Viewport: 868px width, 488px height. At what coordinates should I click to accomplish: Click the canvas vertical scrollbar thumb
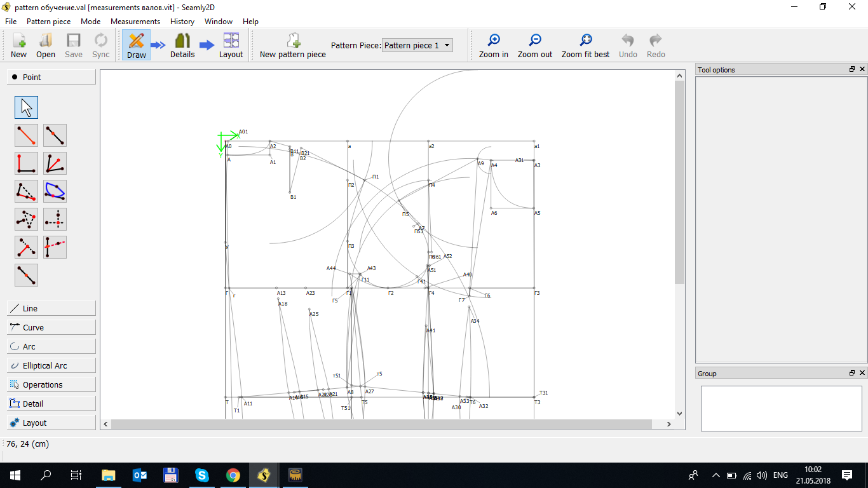pyautogui.click(x=679, y=182)
